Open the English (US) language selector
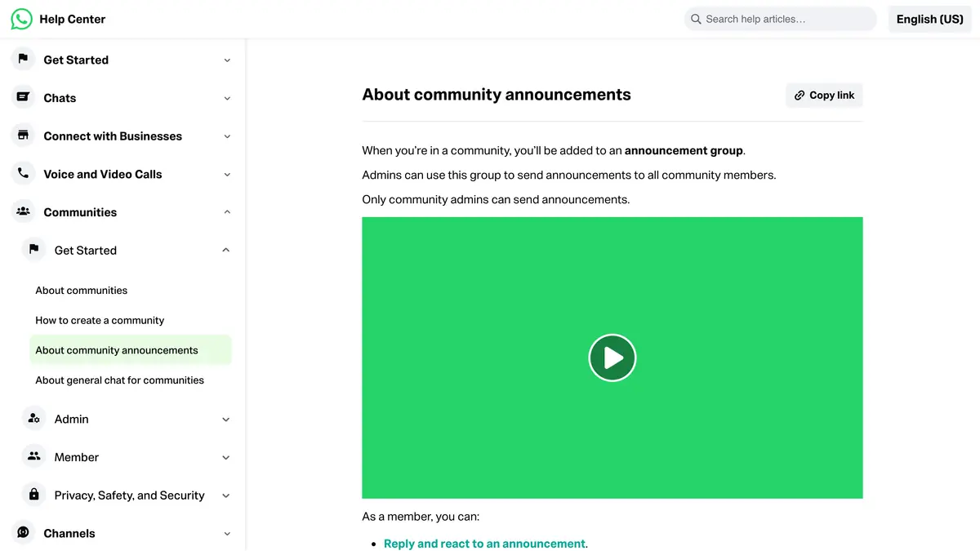The height and width of the screenshot is (551, 980). pos(929,19)
